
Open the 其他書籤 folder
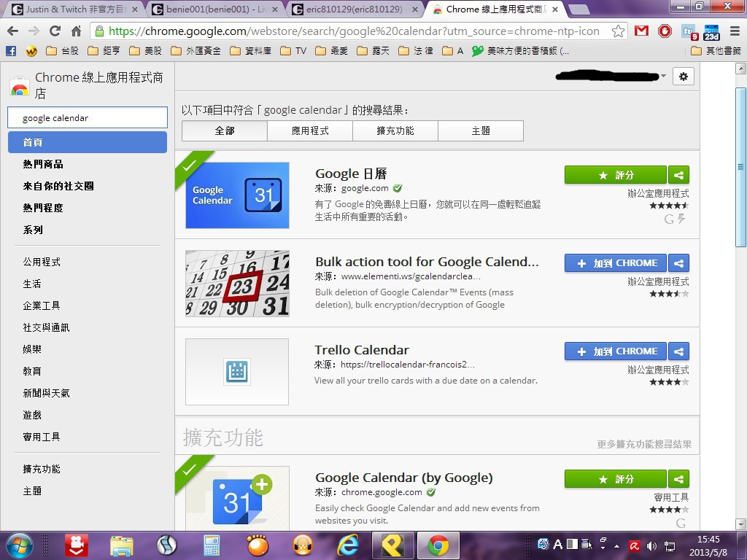click(716, 51)
